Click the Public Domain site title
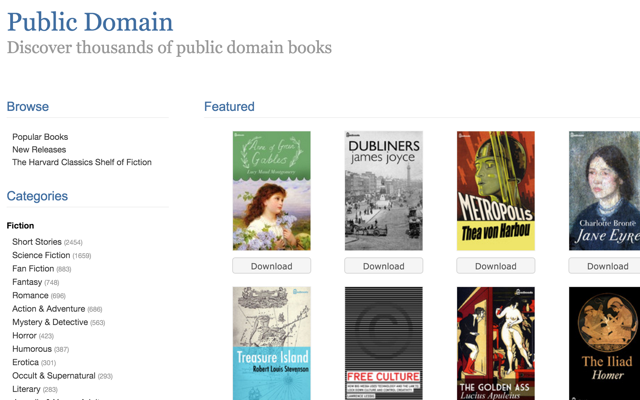Image resolution: width=640 pixels, height=400 pixels. click(x=90, y=22)
